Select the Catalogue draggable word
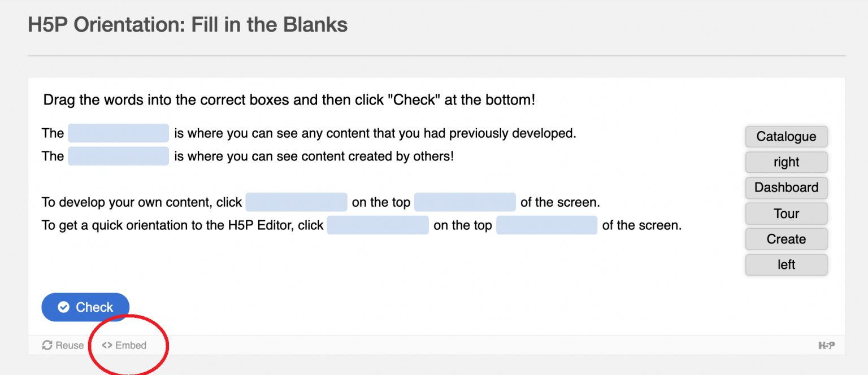 (786, 137)
